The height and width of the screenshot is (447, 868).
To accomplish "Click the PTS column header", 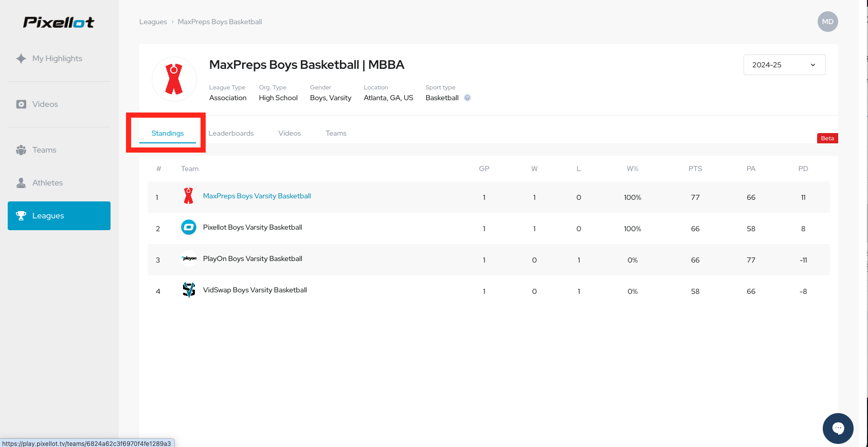I will pos(695,169).
